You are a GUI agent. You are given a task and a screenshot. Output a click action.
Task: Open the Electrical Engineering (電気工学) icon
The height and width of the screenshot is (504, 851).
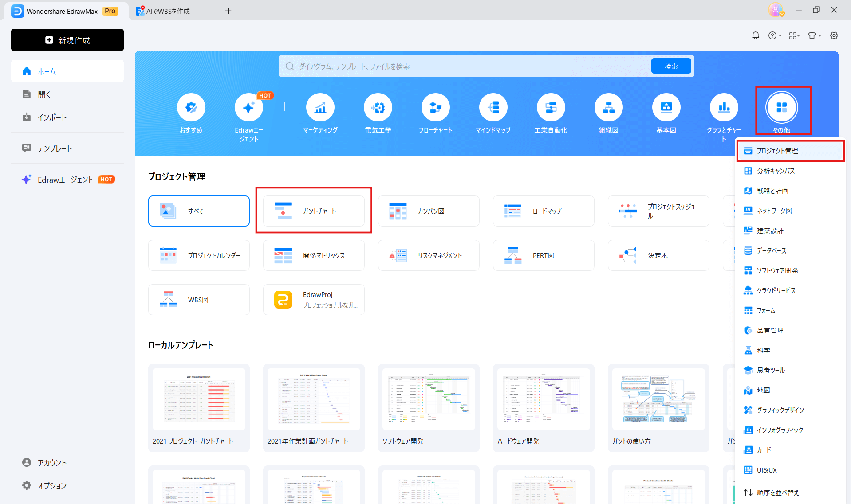tap(378, 108)
